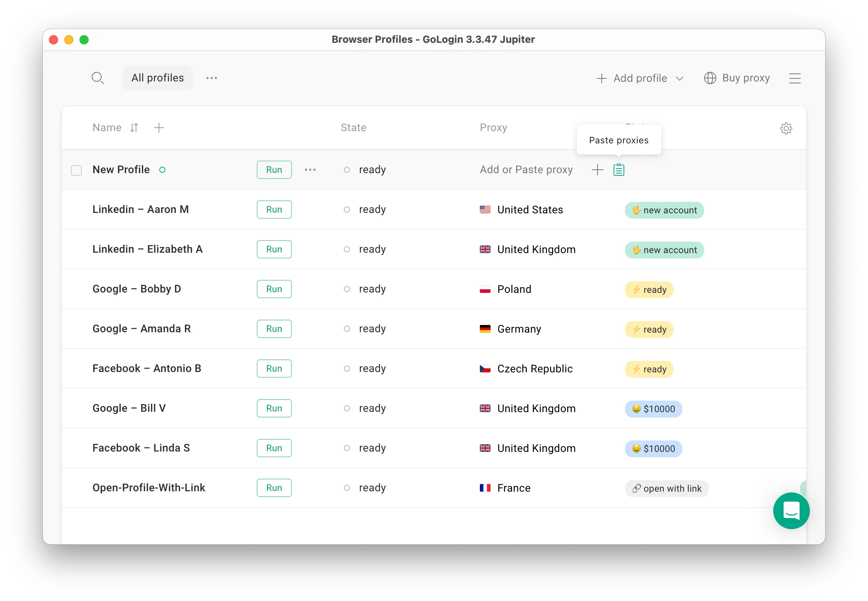This screenshot has width=868, height=601.
Task: Run Linkedin – Aaron M profile
Action: (x=274, y=210)
